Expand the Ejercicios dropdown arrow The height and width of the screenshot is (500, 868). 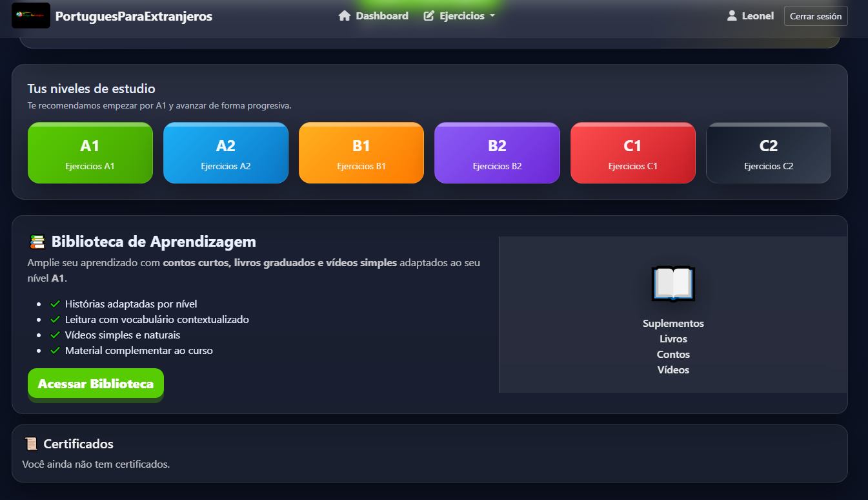(492, 16)
